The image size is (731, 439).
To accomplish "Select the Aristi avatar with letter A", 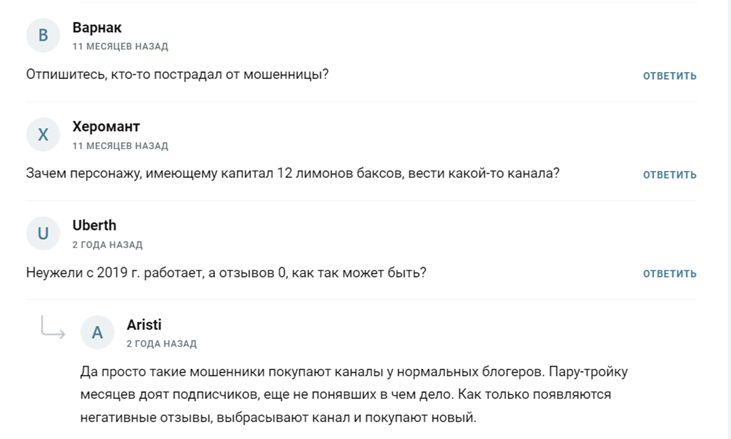I will tap(97, 333).
